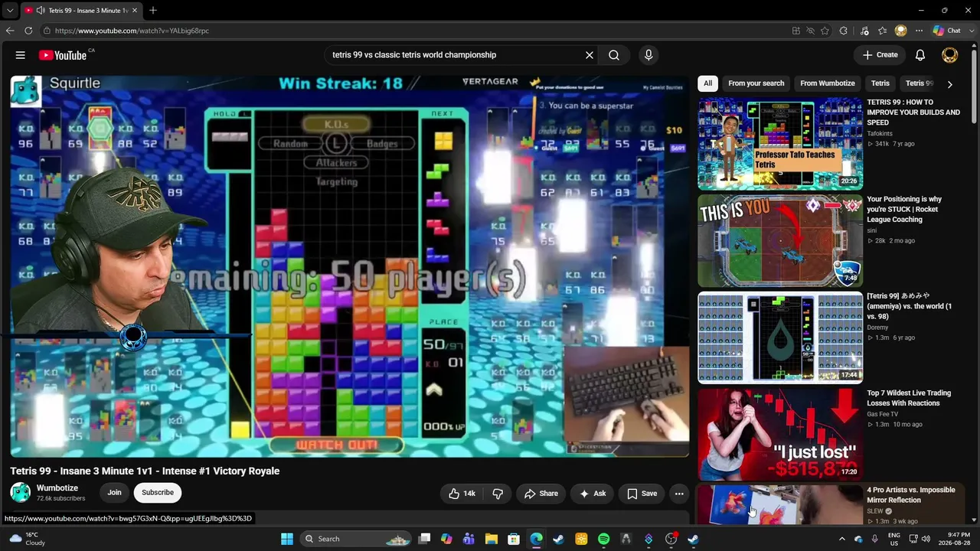Image resolution: width=980 pixels, height=551 pixels.
Task: Open the 'I just lost' trading video thumbnail
Action: tap(780, 434)
